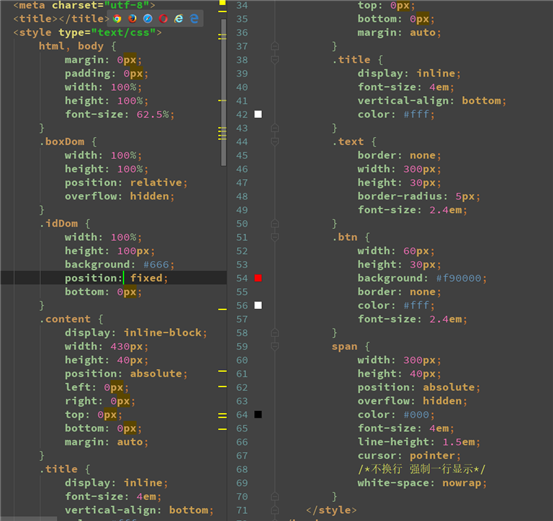This screenshot has height=521, width=553.
Task: Click the 'display: inline-block;' declaration
Action: point(136,333)
